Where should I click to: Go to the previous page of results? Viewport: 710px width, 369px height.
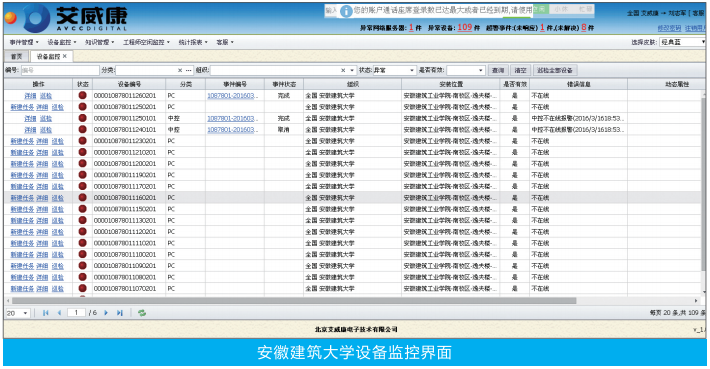point(59,313)
